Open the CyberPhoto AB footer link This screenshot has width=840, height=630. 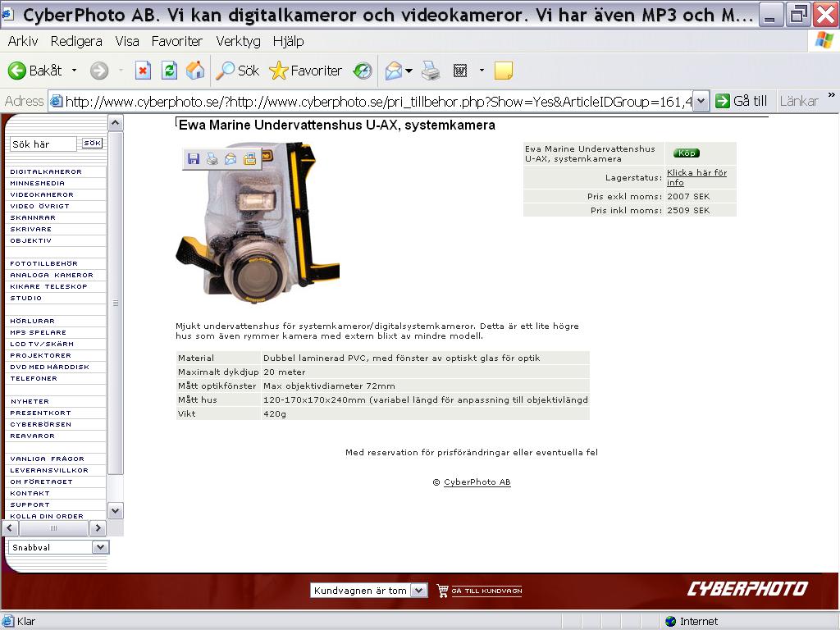tap(477, 482)
